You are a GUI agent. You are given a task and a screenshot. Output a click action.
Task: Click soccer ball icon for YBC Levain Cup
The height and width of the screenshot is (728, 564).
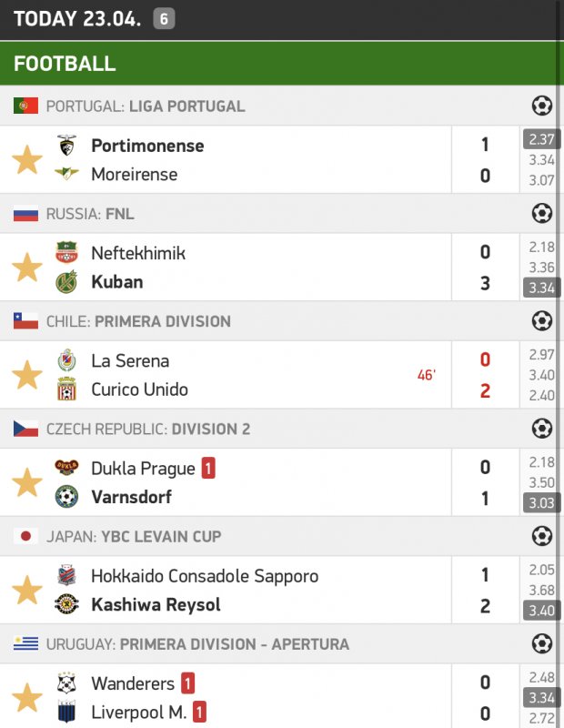[542, 536]
